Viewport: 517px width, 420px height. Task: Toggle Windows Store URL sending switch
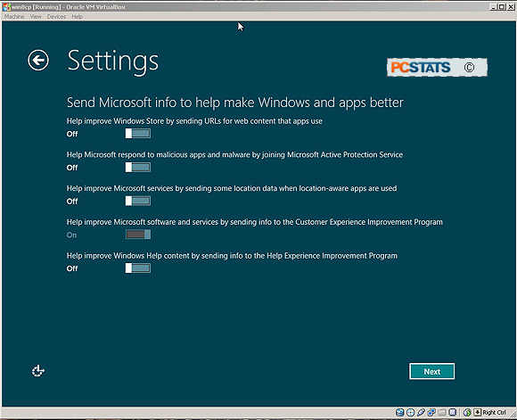(138, 134)
